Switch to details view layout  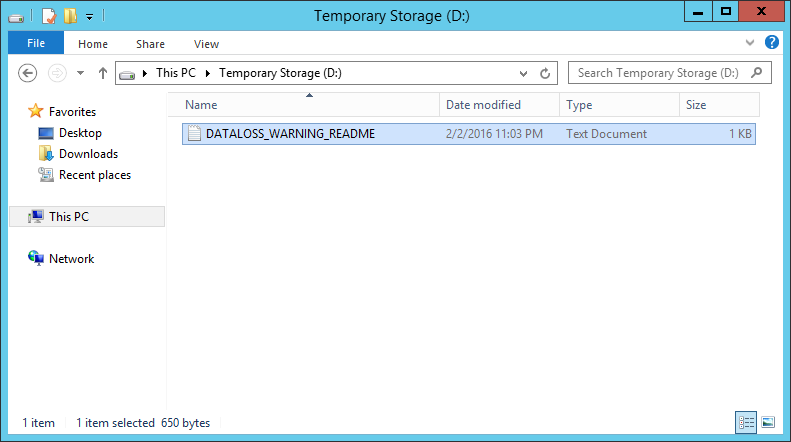pyautogui.click(x=746, y=422)
